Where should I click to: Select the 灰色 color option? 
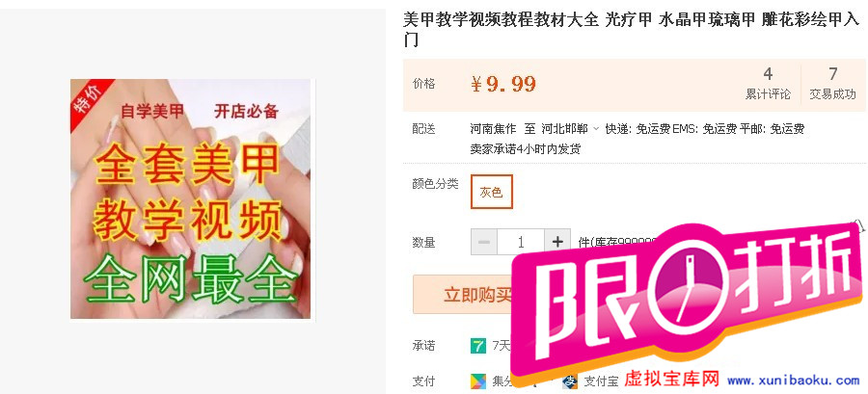point(492,192)
